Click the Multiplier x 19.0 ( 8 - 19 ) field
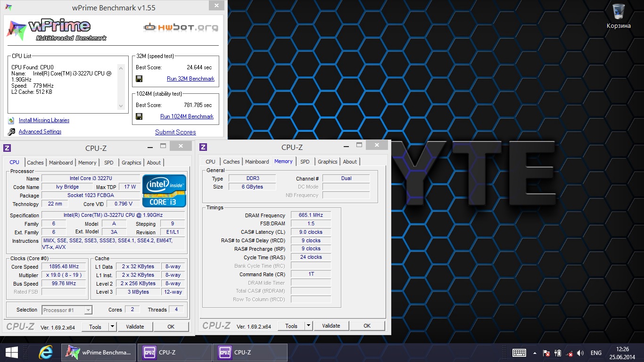Viewport: 644px width, 362px height. 64,275
